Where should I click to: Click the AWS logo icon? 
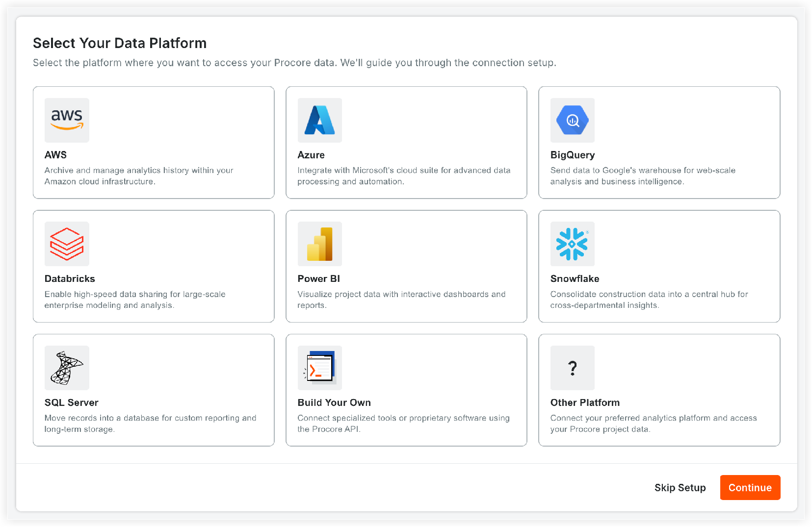(x=67, y=120)
